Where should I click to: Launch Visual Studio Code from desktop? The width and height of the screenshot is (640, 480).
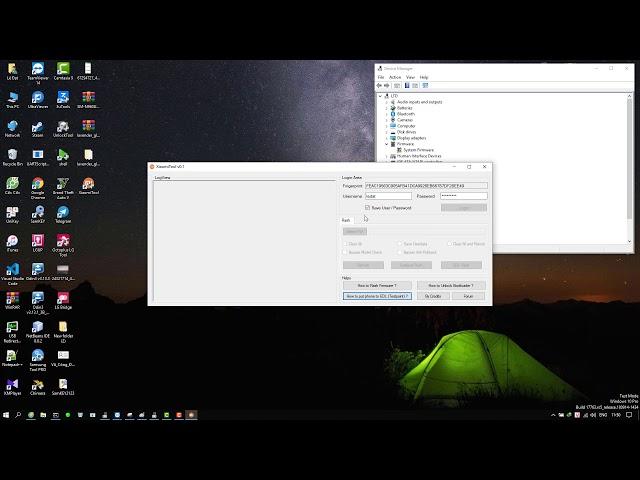click(12, 272)
